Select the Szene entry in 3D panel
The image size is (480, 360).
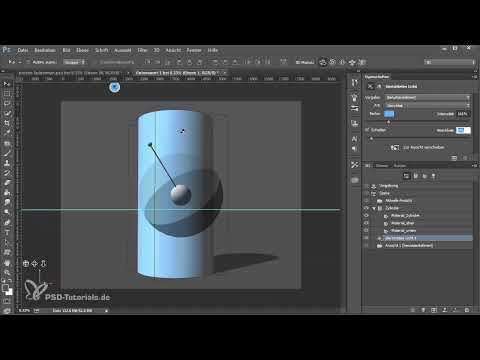[x=384, y=193]
